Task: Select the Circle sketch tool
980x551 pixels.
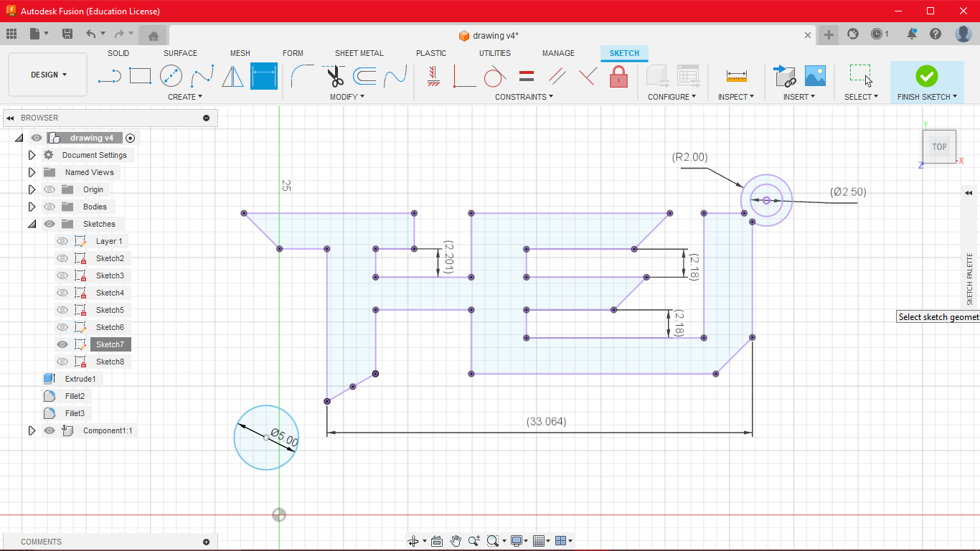Action: coord(171,75)
